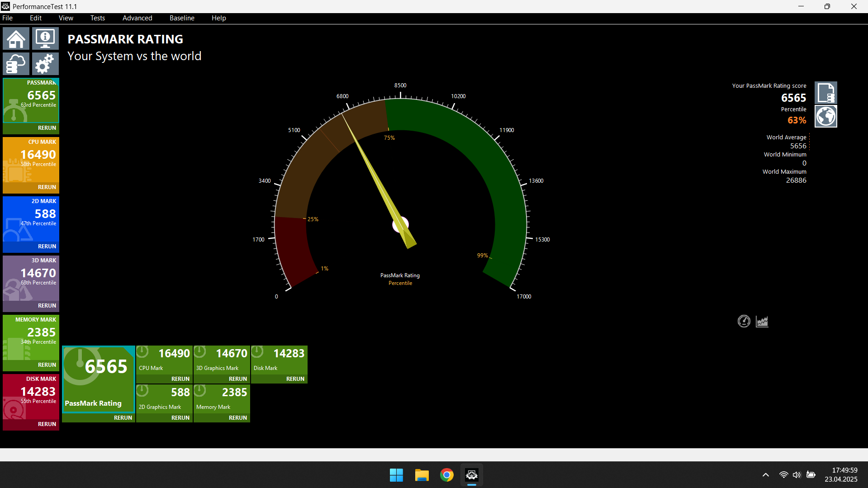The image size is (868, 488).
Task: Click the Disk Mark 14283 bottom tile
Action: click(280, 360)
